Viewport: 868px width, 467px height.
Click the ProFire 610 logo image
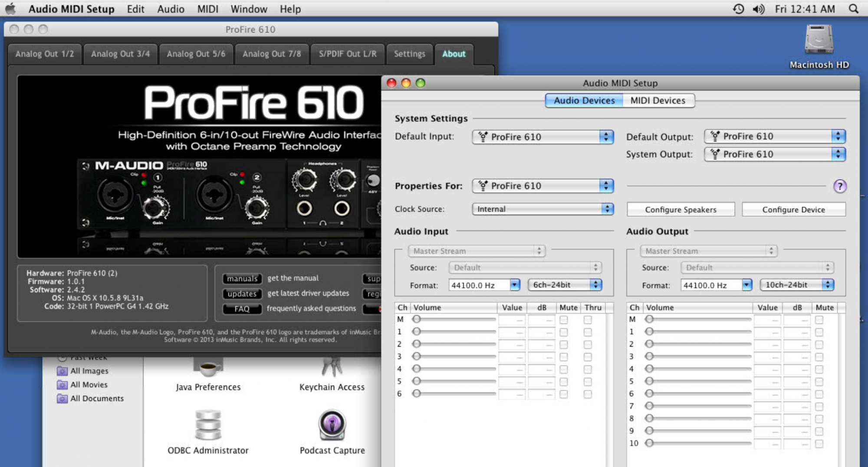pos(254,103)
